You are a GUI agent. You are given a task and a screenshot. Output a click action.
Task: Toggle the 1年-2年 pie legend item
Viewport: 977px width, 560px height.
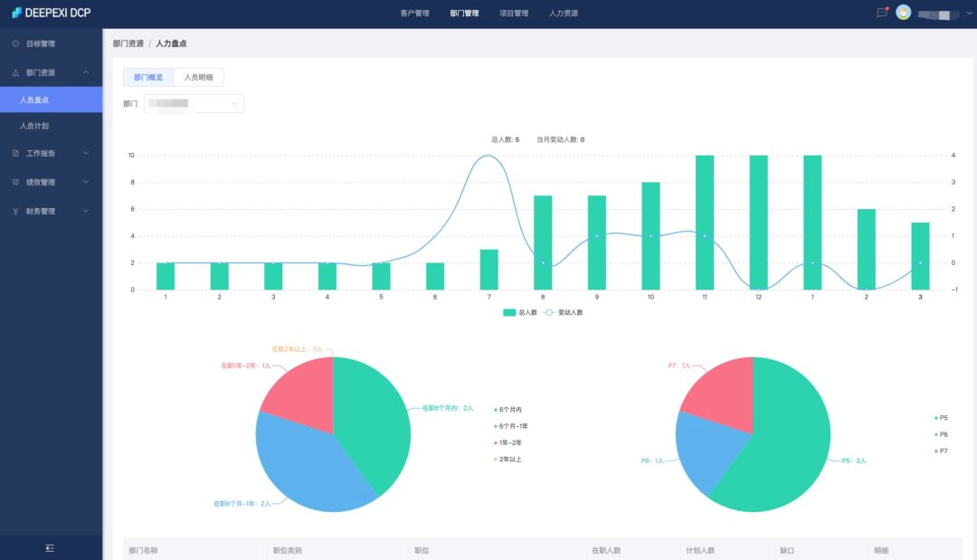tap(507, 443)
